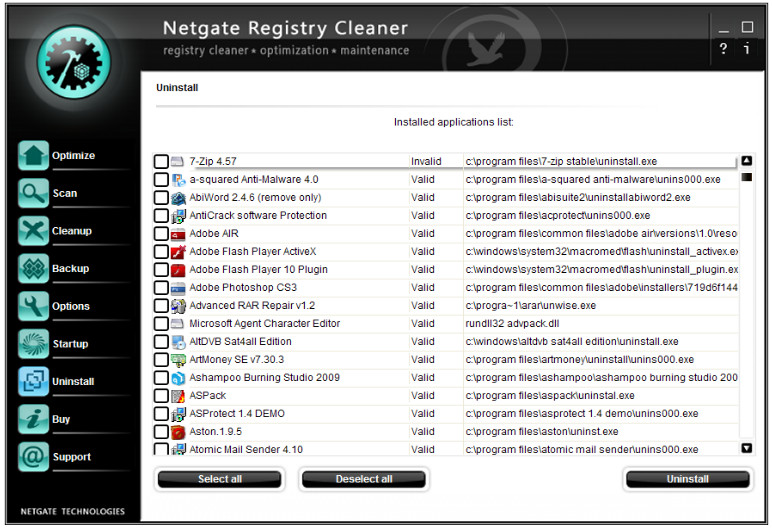The height and width of the screenshot is (530, 772).
Task: Click the Adobe Flash Player 10 Plugin icon
Action: coord(178,270)
